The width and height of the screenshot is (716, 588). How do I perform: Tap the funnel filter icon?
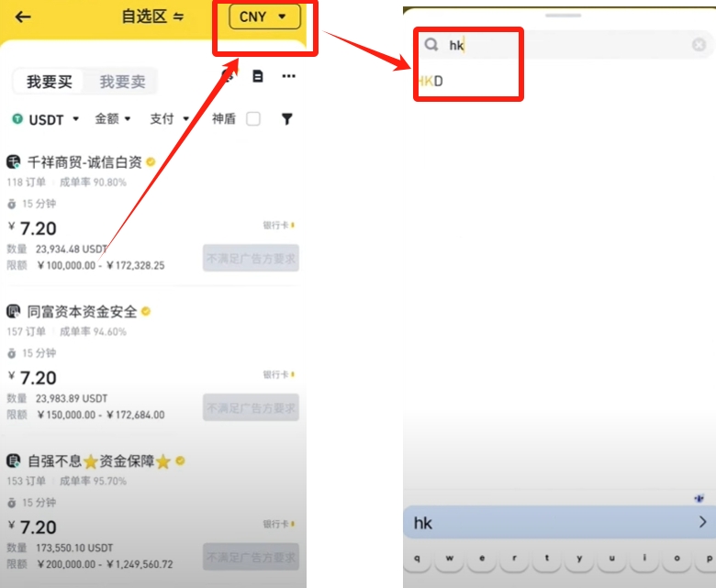286,119
